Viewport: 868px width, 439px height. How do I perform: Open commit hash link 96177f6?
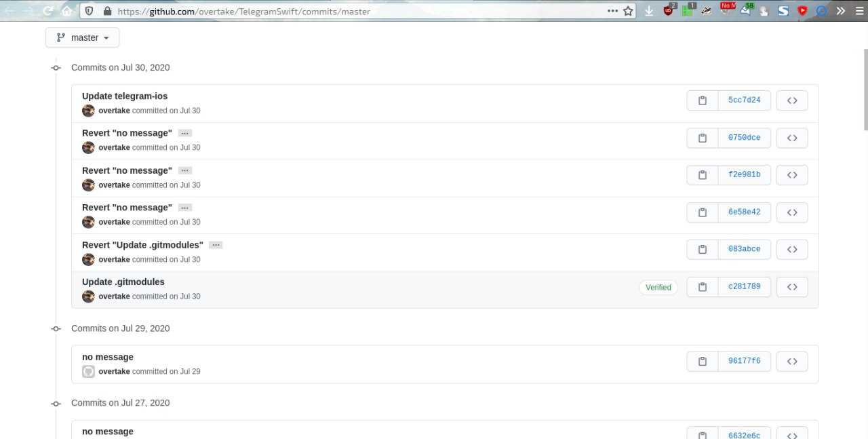(745, 361)
